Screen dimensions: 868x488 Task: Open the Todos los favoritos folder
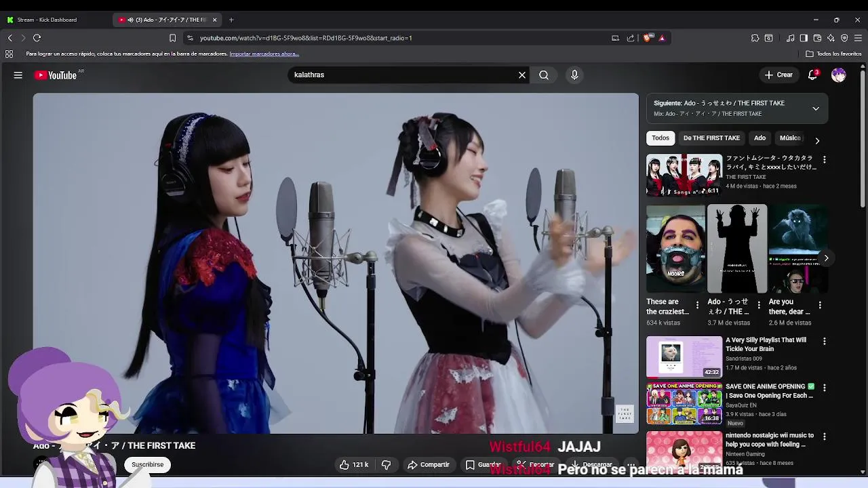(833, 54)
